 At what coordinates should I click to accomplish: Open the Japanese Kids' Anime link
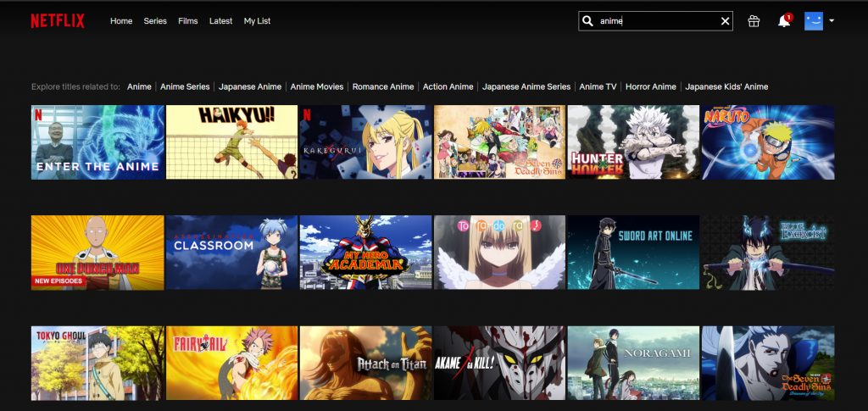pyautogui.click(x=726, y=86)
